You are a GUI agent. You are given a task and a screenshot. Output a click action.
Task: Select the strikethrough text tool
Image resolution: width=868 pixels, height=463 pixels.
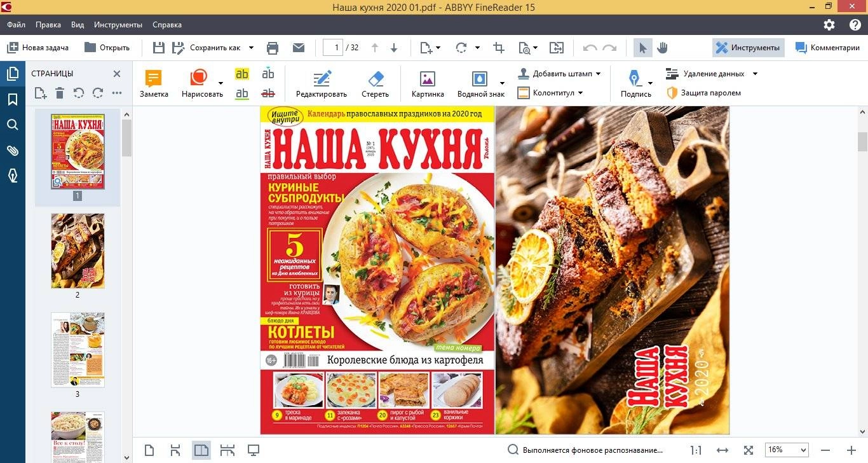[x=268, y=93]
